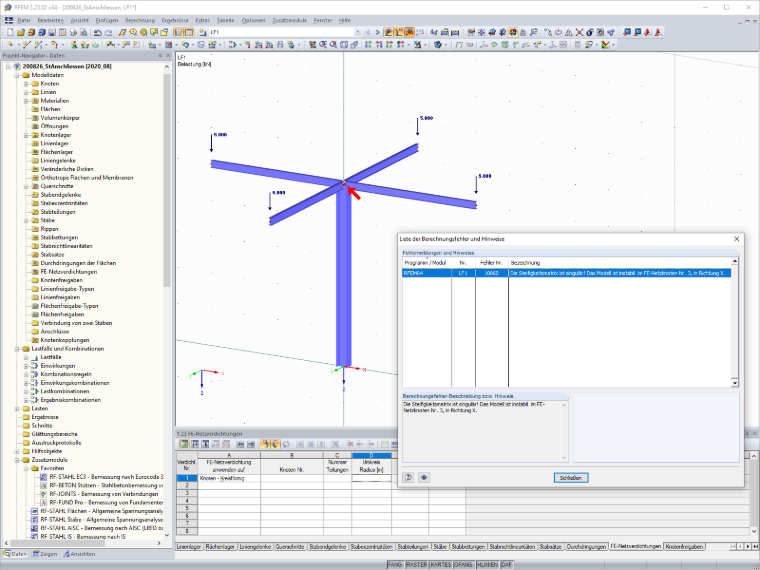Switch to the Knotenfreigaben tab

684,546
